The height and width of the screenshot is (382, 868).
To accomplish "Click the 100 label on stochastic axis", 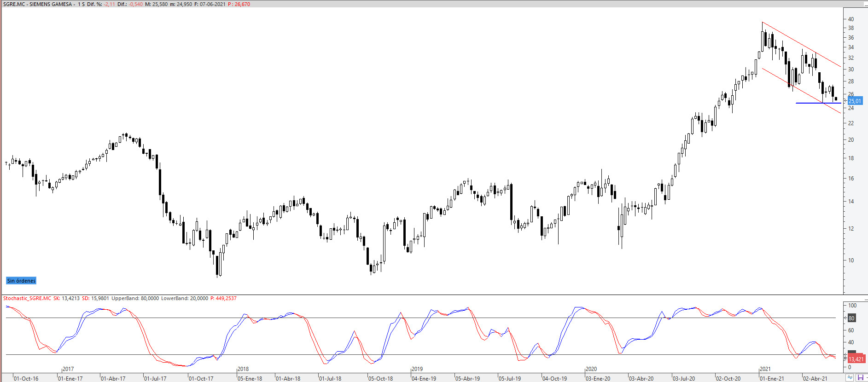I will [852, 306].
